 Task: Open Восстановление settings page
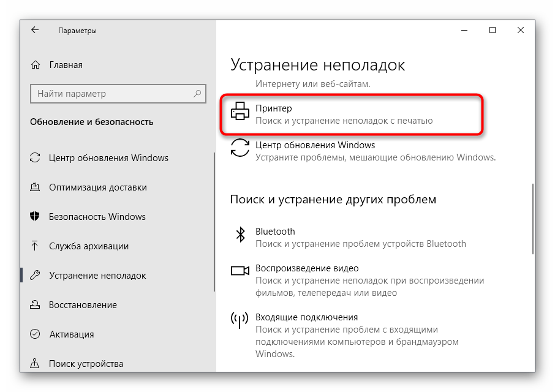click(x=83, y=305)
